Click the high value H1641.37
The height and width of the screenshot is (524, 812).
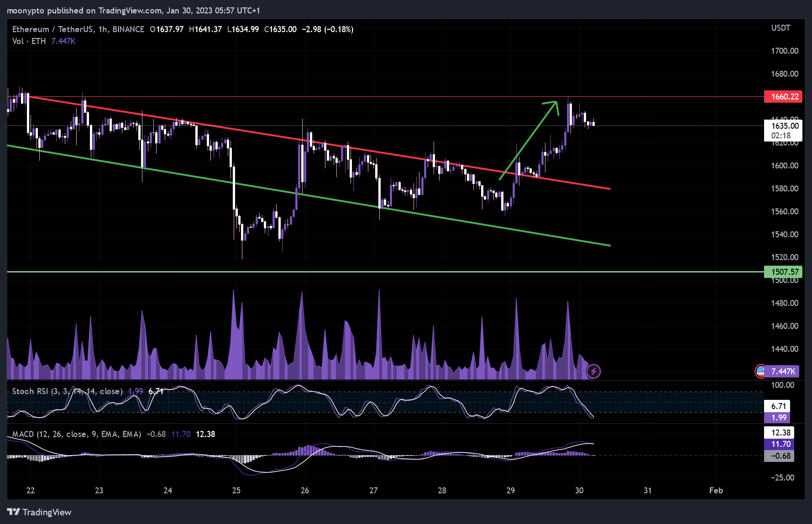point(205,29)
